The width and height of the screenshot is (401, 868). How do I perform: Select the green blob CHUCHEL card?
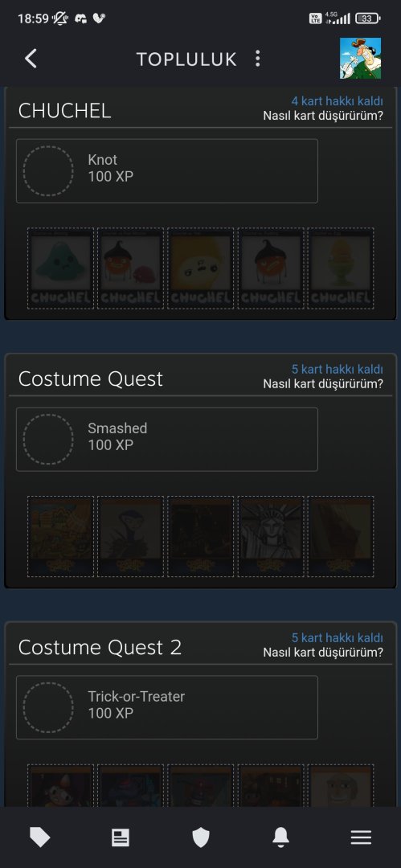click(60, 268)
